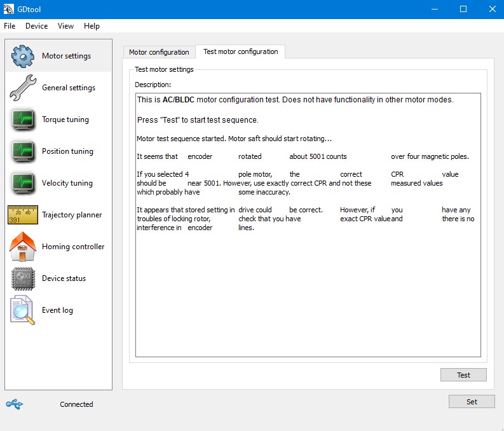Open the Help menu
Viewport: 504px width, 431px height.
(92, 26)
